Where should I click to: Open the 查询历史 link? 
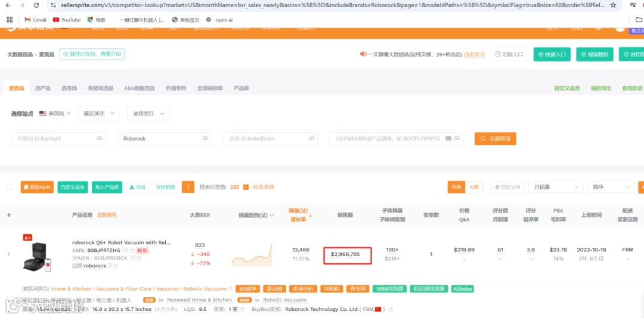pos(632,88)
